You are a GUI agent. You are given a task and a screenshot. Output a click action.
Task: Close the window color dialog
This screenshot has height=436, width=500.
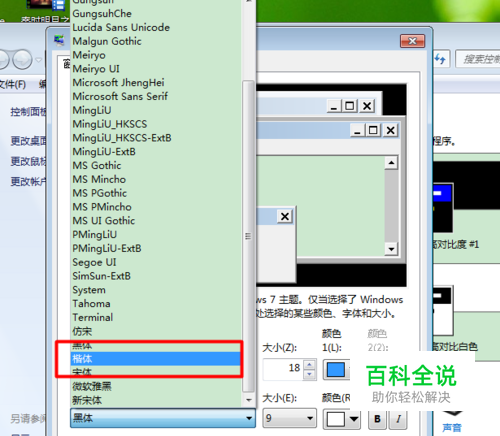pyautogui.click(x=412, y=41)
